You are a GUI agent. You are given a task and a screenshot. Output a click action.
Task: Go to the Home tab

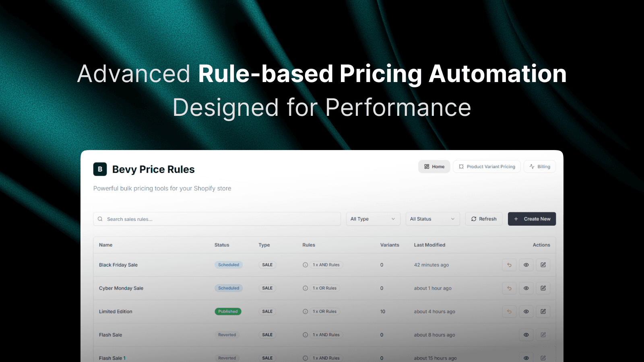pos(434,167)
